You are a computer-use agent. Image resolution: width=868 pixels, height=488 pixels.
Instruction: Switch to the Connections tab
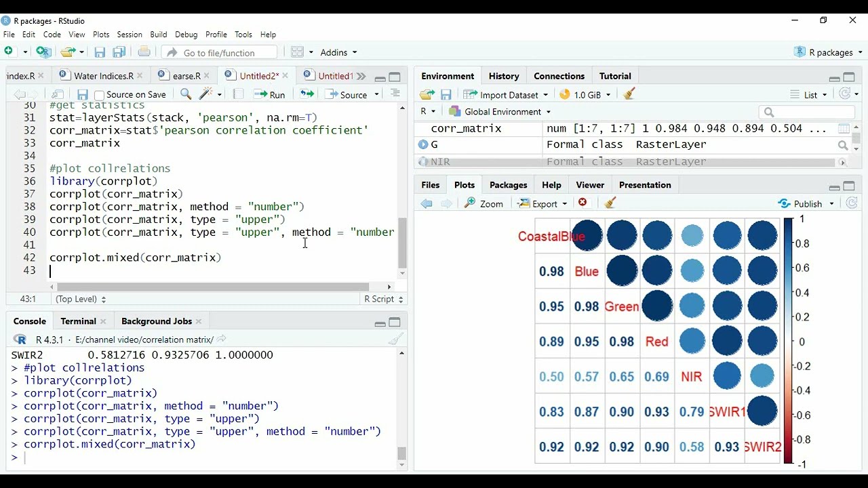pyautogui.click(x=559, y=76)
